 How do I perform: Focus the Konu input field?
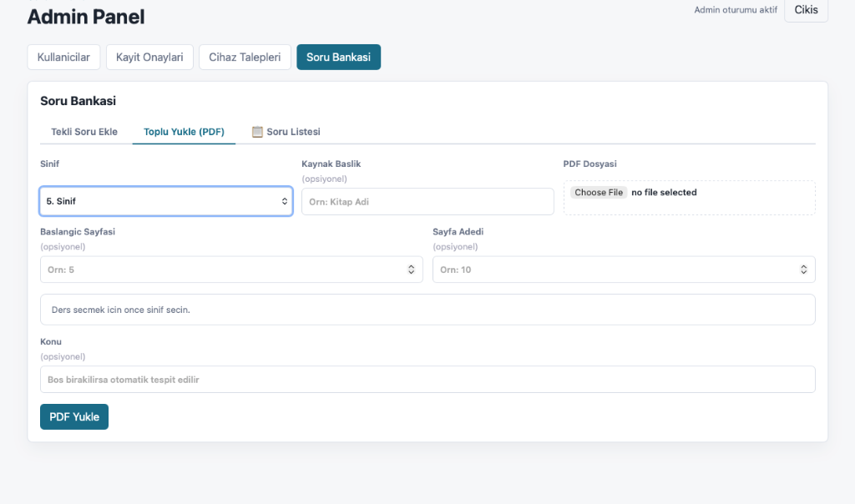(x=427, y=379)
